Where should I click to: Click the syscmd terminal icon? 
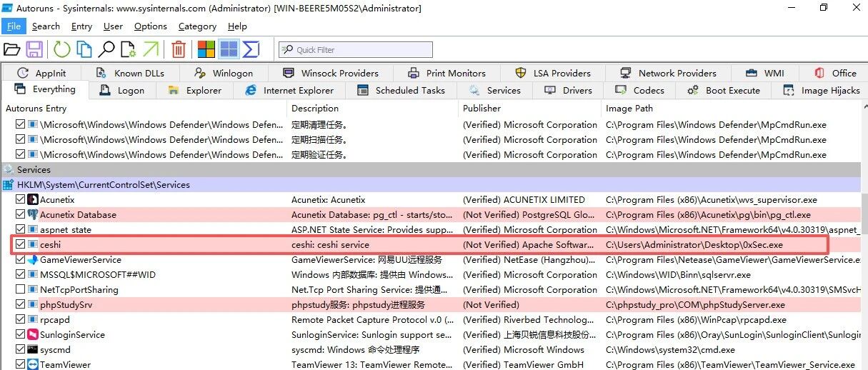click(x=33, y=350)
